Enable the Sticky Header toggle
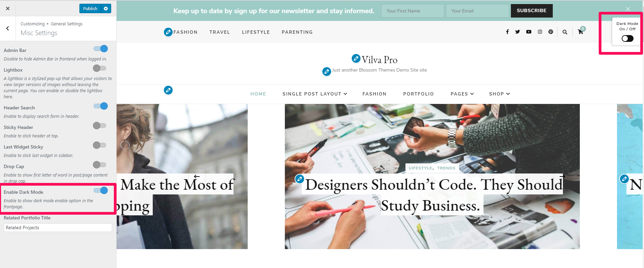 click(100, 126)
